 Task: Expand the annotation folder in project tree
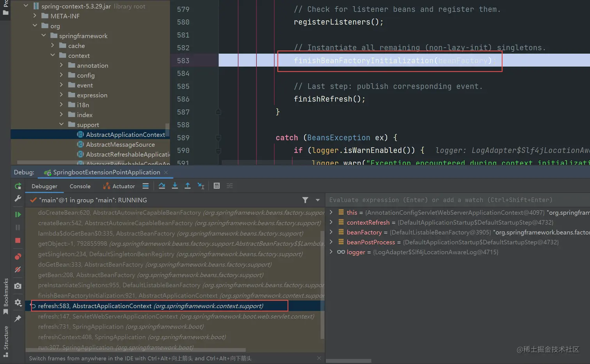pos(61,65)
